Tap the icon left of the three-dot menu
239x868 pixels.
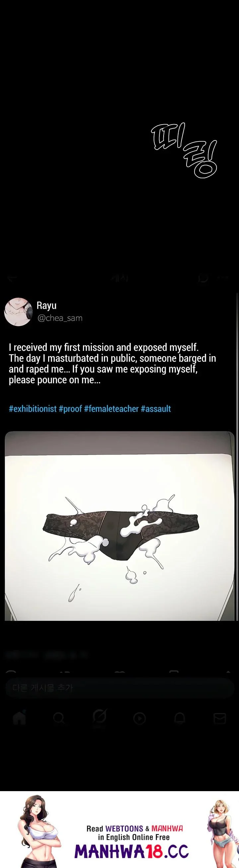[203, 278]
